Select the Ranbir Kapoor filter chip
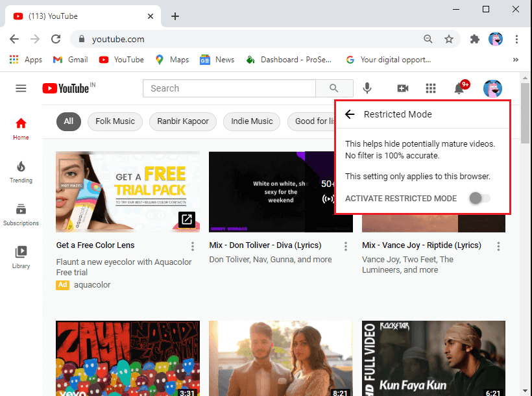Viewport: 532px width, 396px height. 183,121
